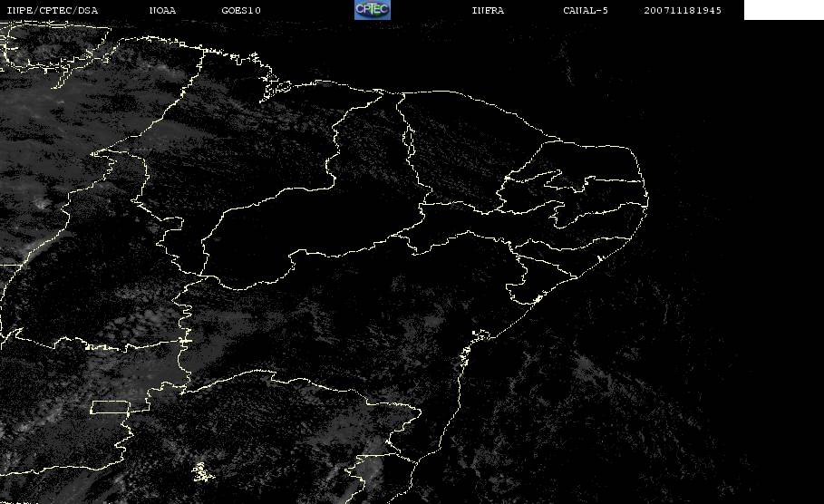Click the small rectangular Distrito Federal outline
This screenshot has width=824, height=504.
[x=111, y=407]
